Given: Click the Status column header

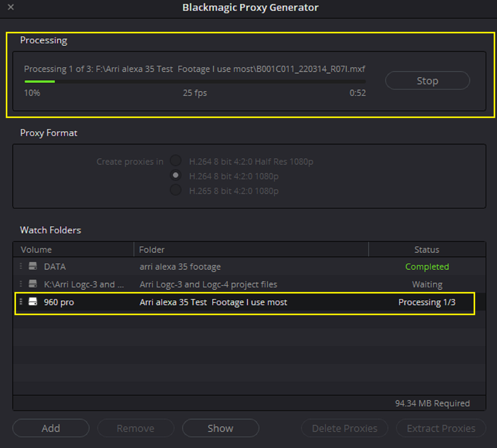Looking at the screenshot, I should pyautogui.click(x=427, y=250).
